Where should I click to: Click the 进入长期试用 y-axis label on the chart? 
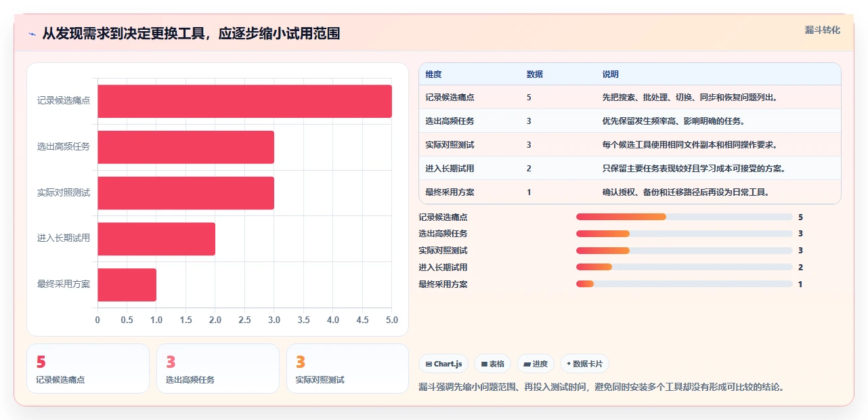coord(64,238)
